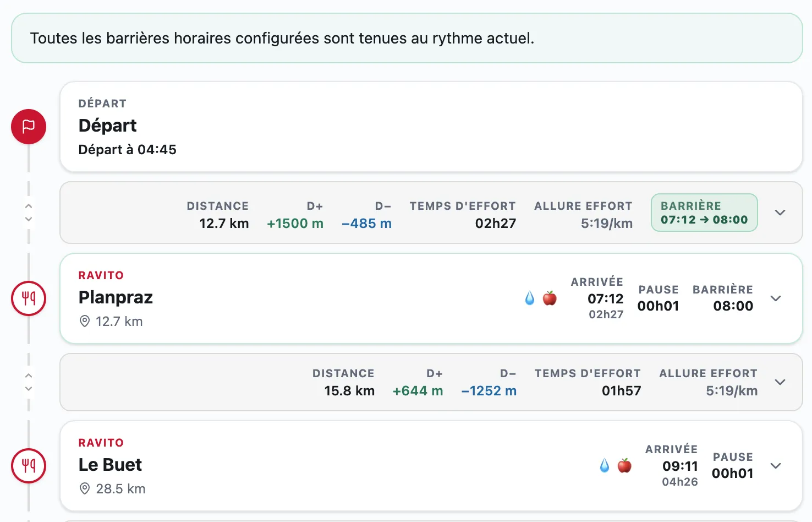This screenshot has height=522, width=812.
Task: Click the Planpraz ravito fork-and-knife icon
Action: 29,298
